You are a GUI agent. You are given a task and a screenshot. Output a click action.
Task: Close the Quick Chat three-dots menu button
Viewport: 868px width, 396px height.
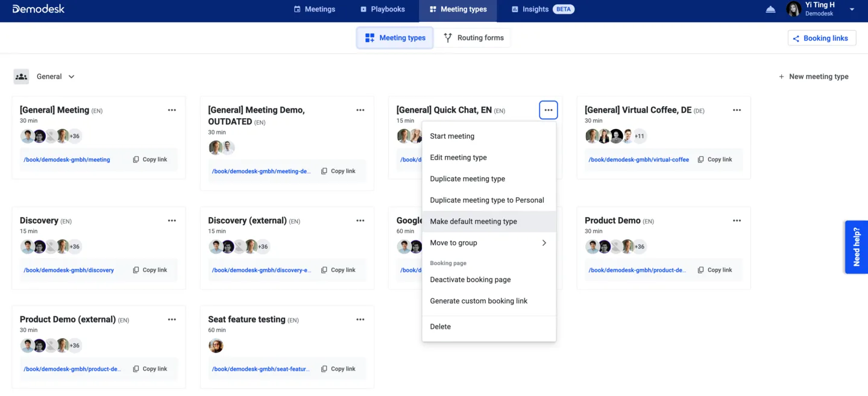(x=549, y=110)
